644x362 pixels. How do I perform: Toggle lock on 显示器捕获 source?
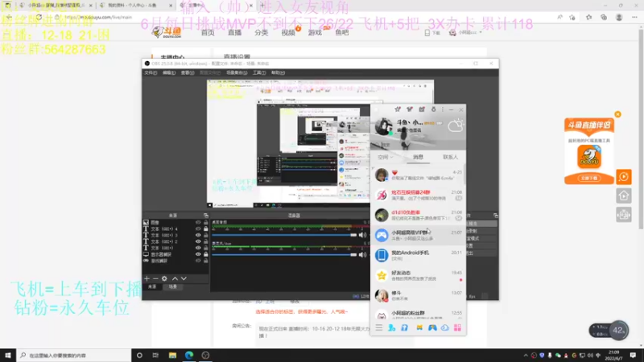pos(206,254)
